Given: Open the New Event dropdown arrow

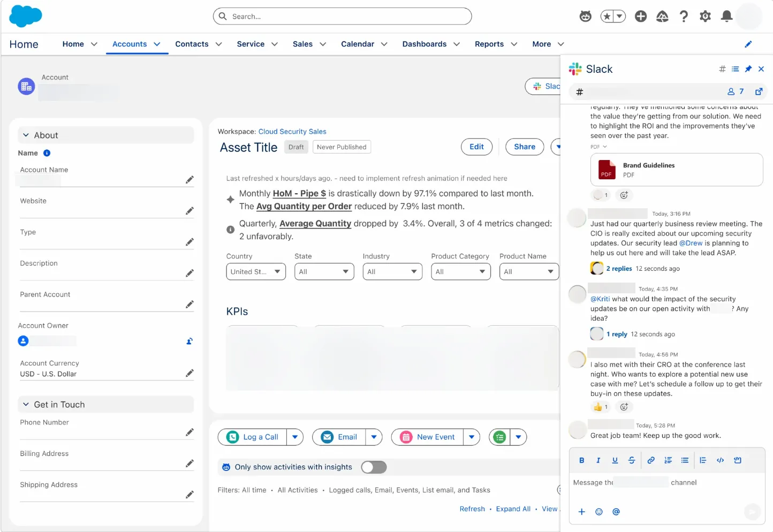Looking at the screenshot, I should (x=472, y=437).
